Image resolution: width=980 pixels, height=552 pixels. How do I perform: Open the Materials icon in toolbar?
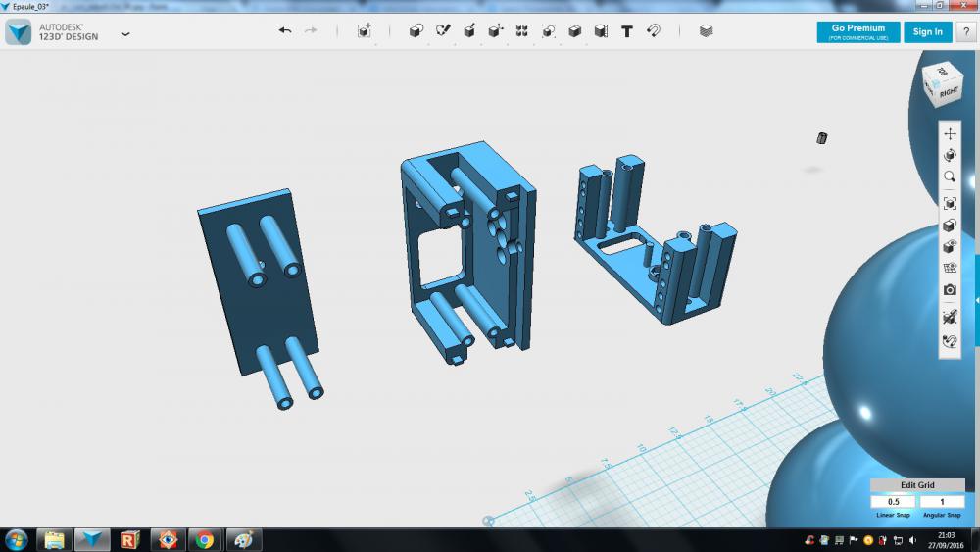click(x=707, y=31)
